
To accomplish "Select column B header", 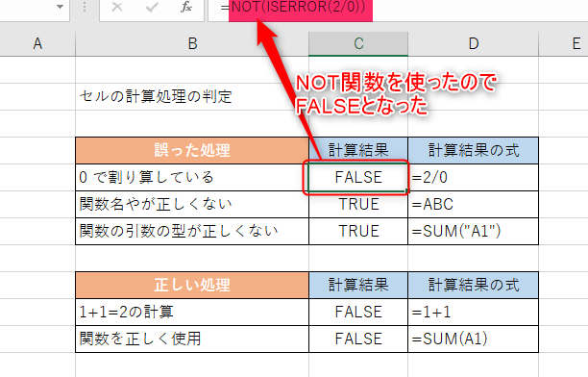I will tap(192, 44).
